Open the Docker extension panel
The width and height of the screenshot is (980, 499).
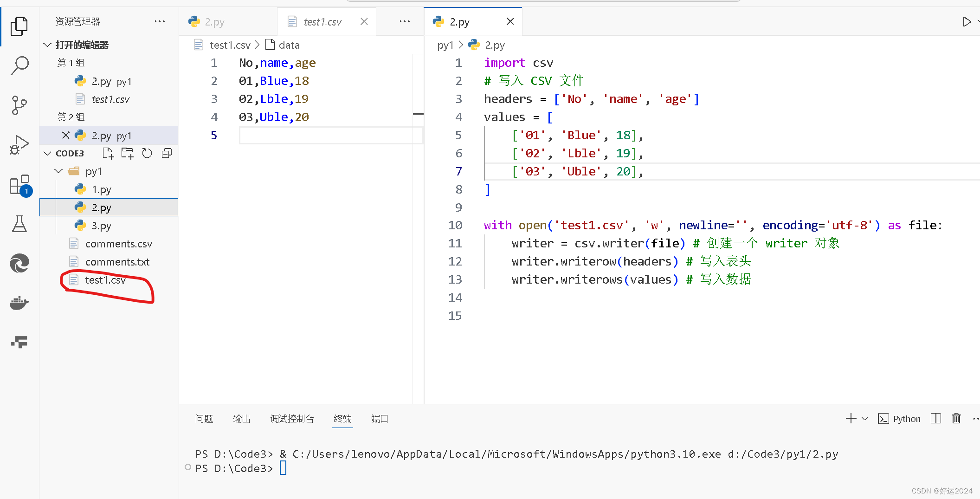[x=19, y=303]
